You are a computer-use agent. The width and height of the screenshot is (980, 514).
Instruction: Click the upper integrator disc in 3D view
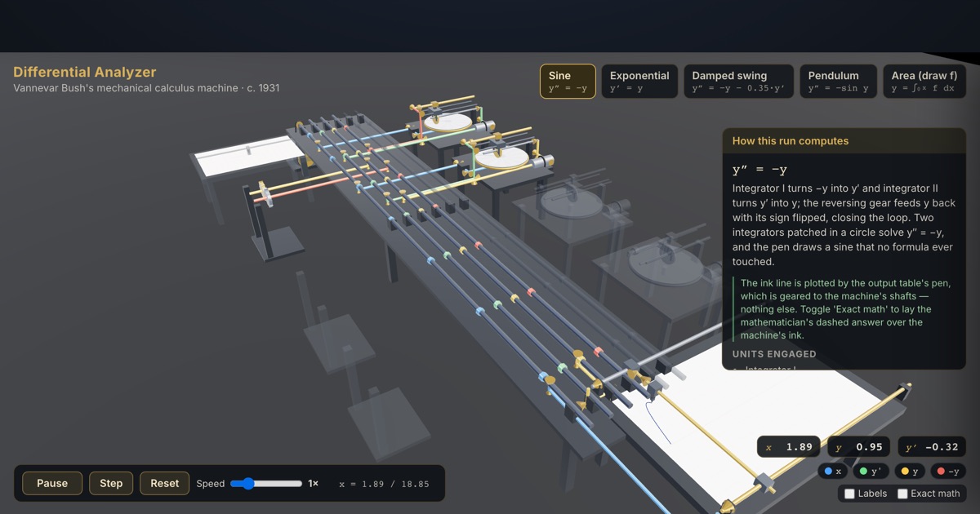(448, 122)
